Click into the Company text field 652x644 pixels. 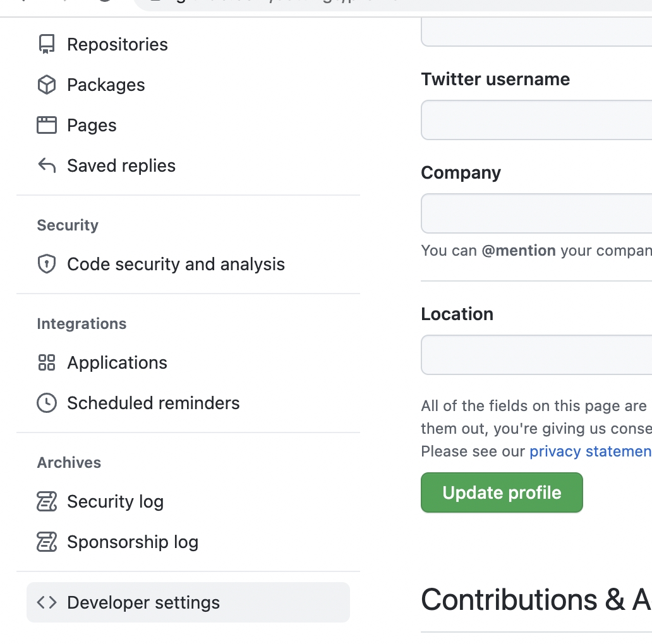coord(536,213)
